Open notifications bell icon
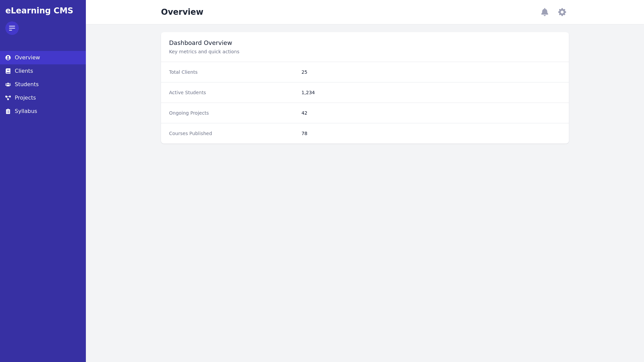644x362 pixels. (x=545, y=12)
